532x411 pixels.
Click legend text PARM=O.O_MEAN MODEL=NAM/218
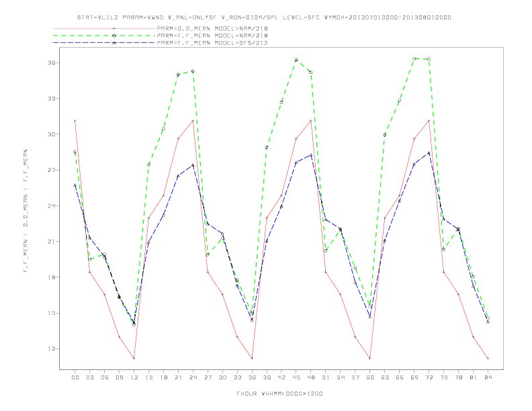click(212, 28)
